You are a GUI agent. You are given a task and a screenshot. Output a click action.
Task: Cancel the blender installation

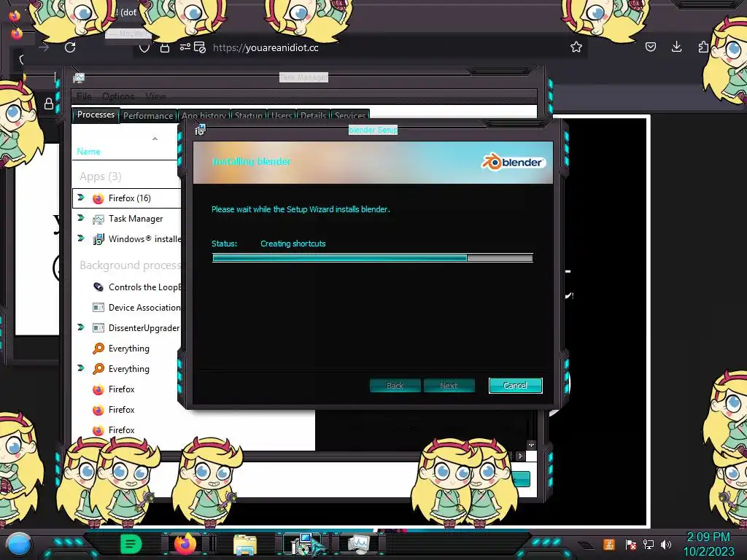click(515, 386)
